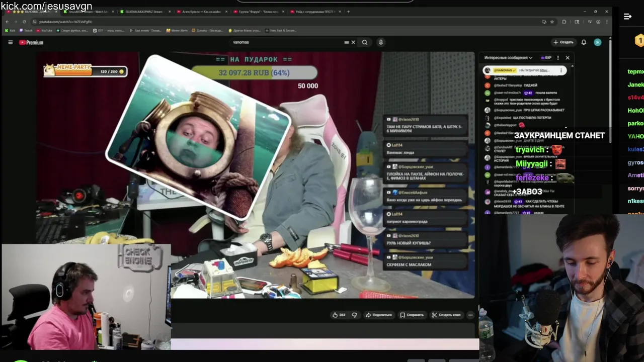Select the first 'VANOMAS' YouTube tab
This screenshot has height=362, width=644.
tap(31, 12)
